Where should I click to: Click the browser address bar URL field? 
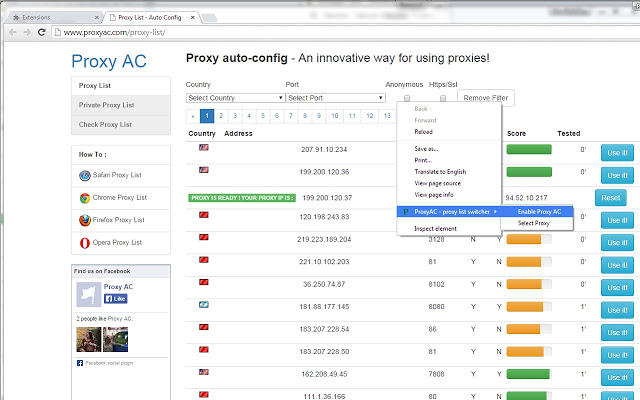pyautogui.click(x=347, y=32)
